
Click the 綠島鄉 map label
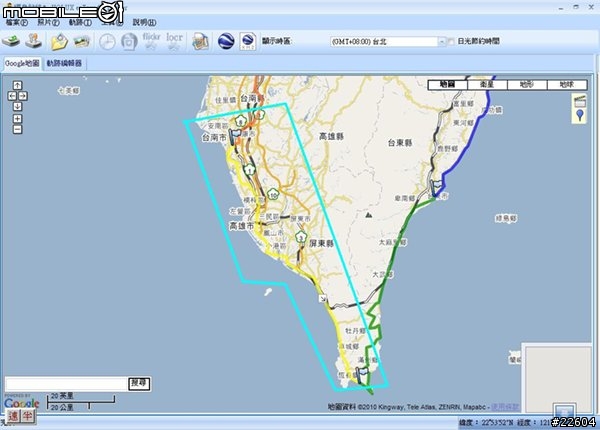click(506, 218)
